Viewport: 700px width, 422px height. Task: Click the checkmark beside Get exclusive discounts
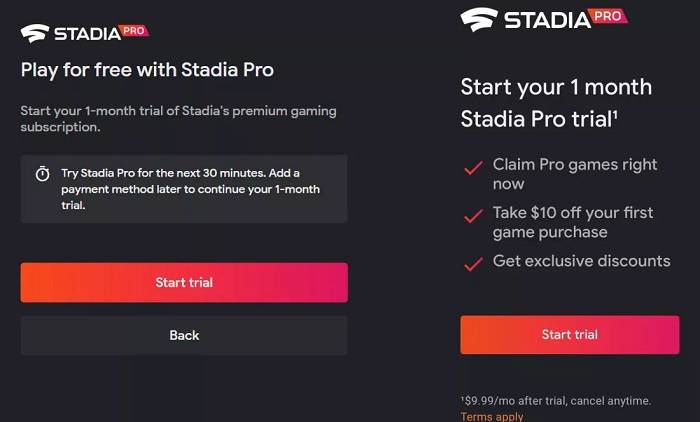(474, 263)
